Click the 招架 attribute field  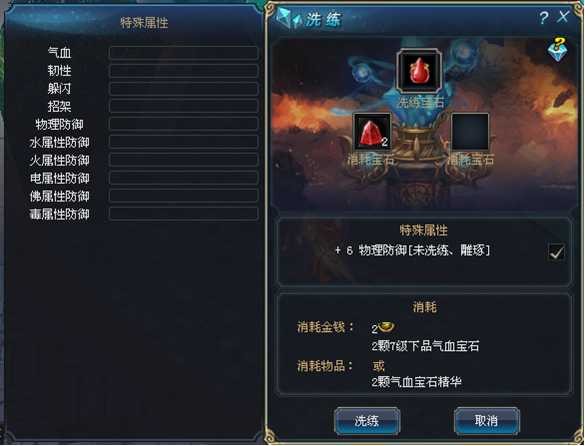point(184,106)
